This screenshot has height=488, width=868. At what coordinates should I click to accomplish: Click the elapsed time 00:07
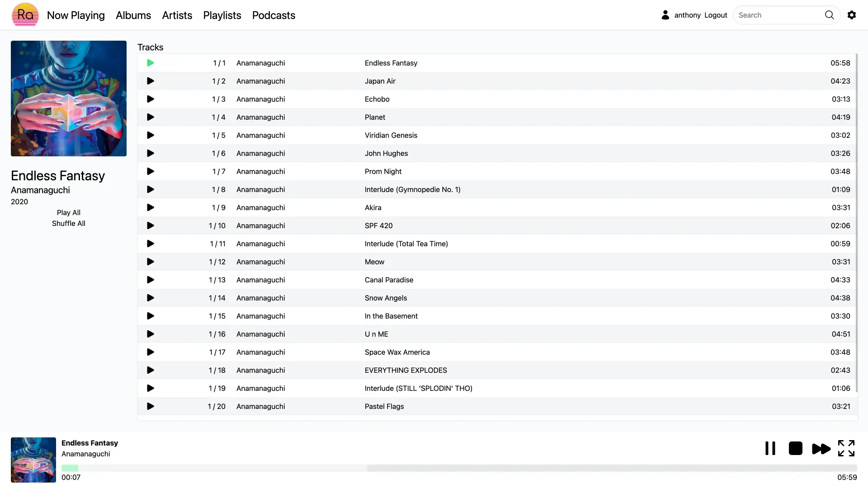71,477
